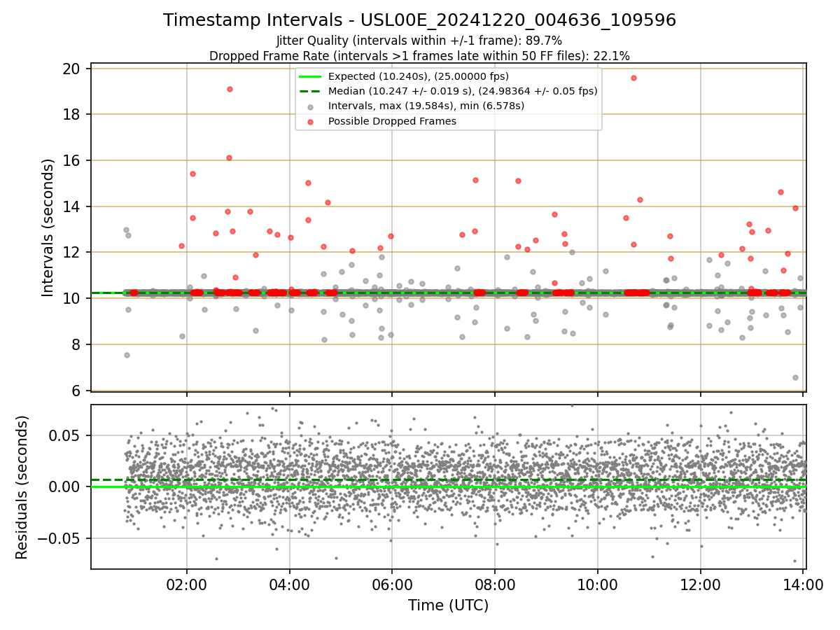Click the '06:00' x-axis tick label
The image size is (840, 630).
pyautogui.click(x=392, y=584)
